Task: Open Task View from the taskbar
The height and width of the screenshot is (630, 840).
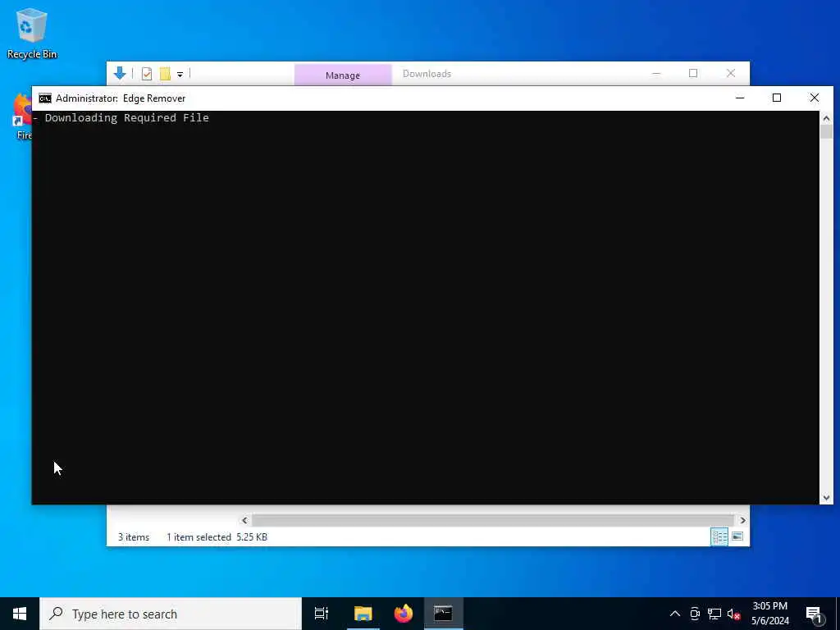Action: pyautogui.click(x=322, y=614)
